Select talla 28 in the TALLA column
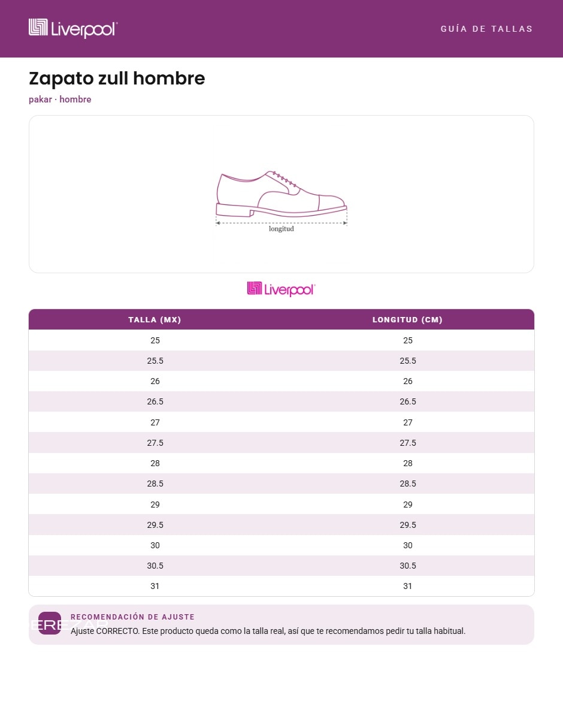The width and height of the screenshot is (563, 728). pyautogui.click(x=155, y=463)
